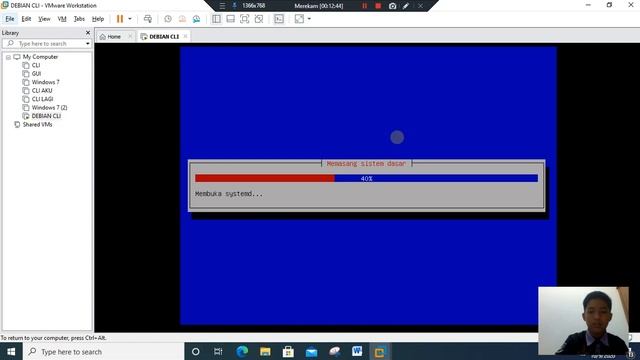Close the Library panel
The width and height of the screenshot is (640, 360).
click(88, 33)
